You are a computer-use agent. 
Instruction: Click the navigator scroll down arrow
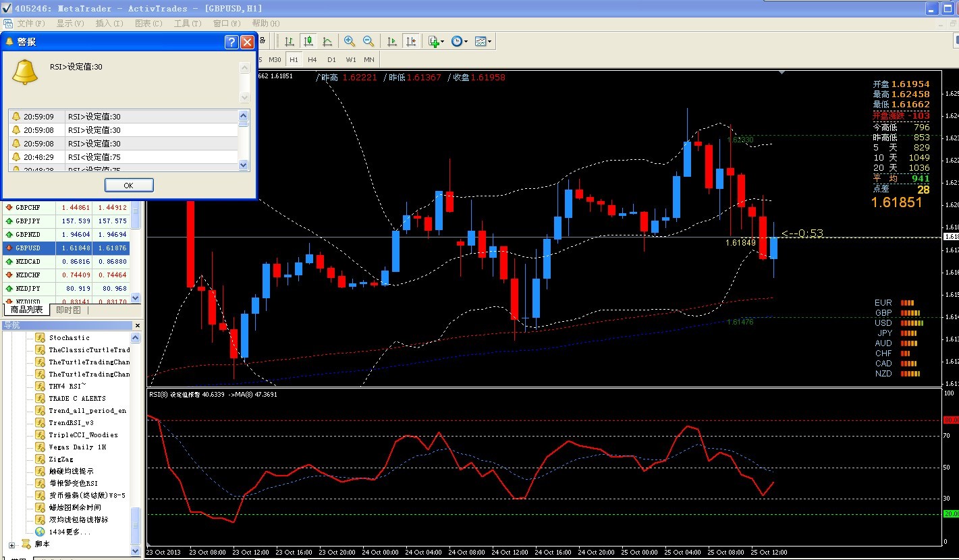point(136,551)
